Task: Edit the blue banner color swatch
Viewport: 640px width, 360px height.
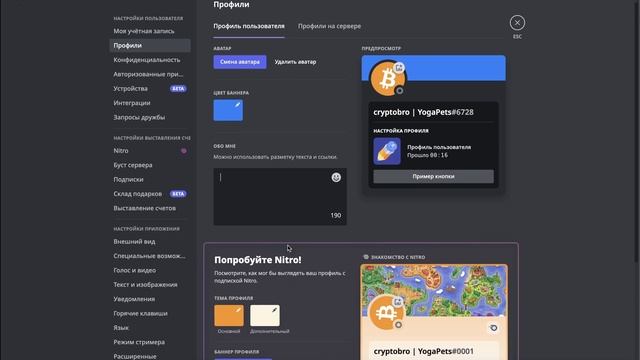Action: [228, 110]
